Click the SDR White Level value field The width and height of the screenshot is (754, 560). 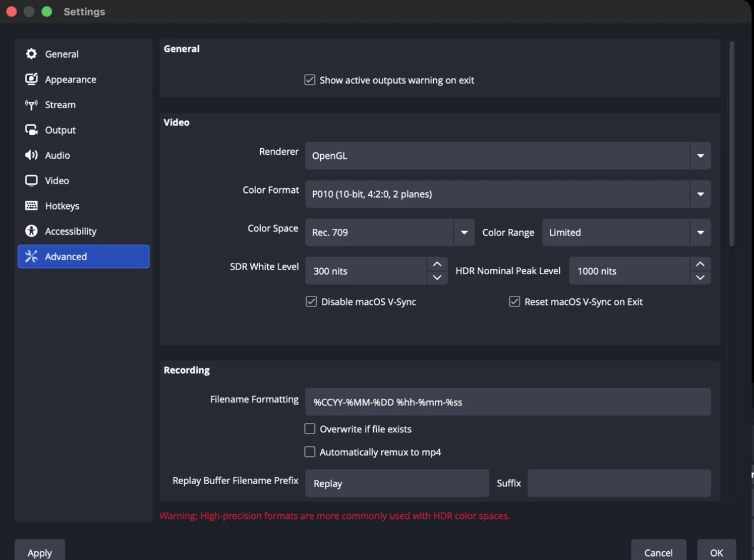point(366,271)
